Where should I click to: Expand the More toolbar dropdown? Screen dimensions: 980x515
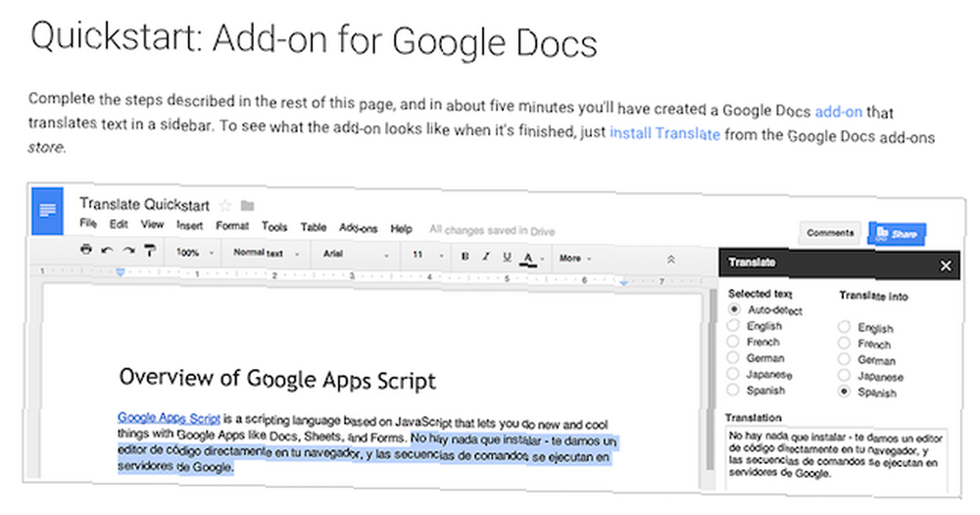(575, 257)
